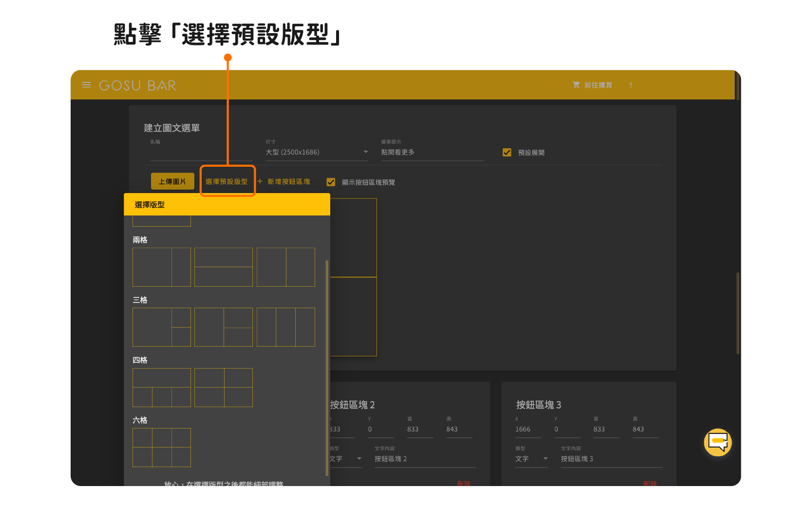Click the template panel's vertical scrollbar
The width and height of the screenshot is (812, 508).
(327, 366)
